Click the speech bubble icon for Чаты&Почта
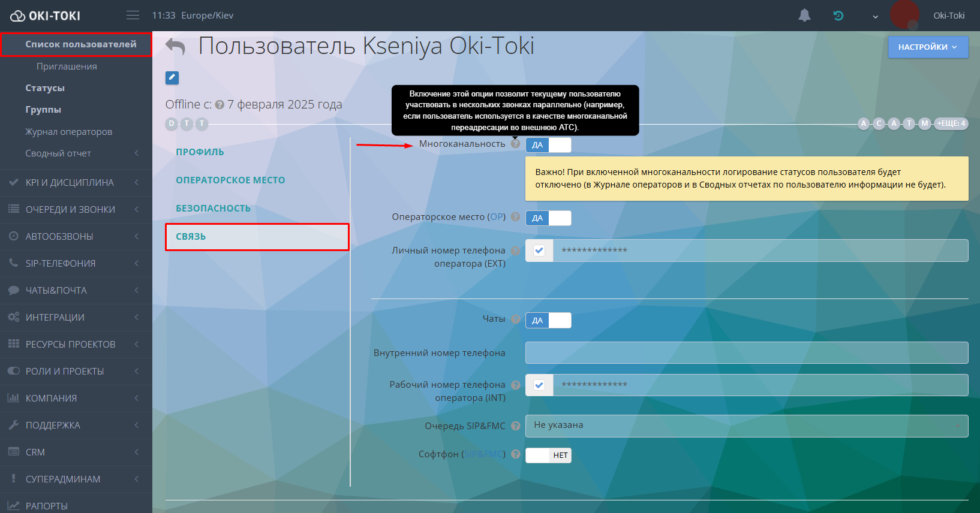 click(x=13, y=290)
